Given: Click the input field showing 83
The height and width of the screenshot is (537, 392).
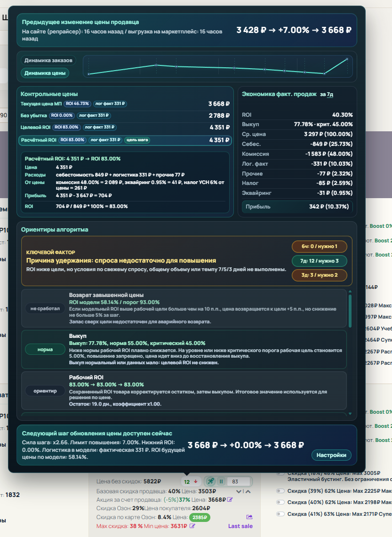Looking at the screenshot, I should click(x=239, y=481).
